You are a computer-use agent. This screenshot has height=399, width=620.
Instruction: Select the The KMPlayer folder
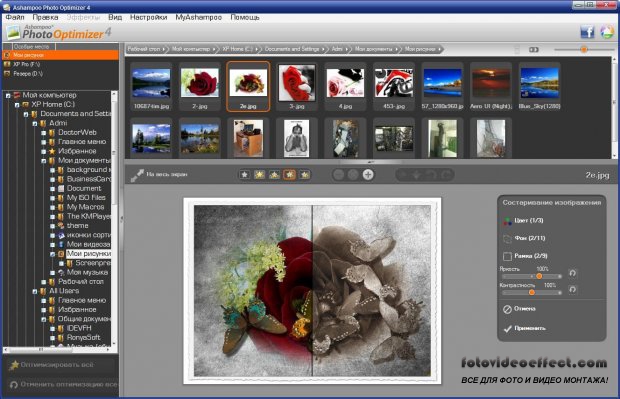pyautogui.click(x=88, y=216)
